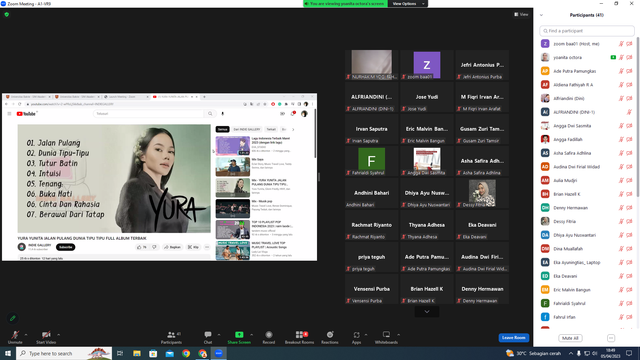Screen dimensions: 640x360
Task: Open the View layout button
Action: click(521, 14)
